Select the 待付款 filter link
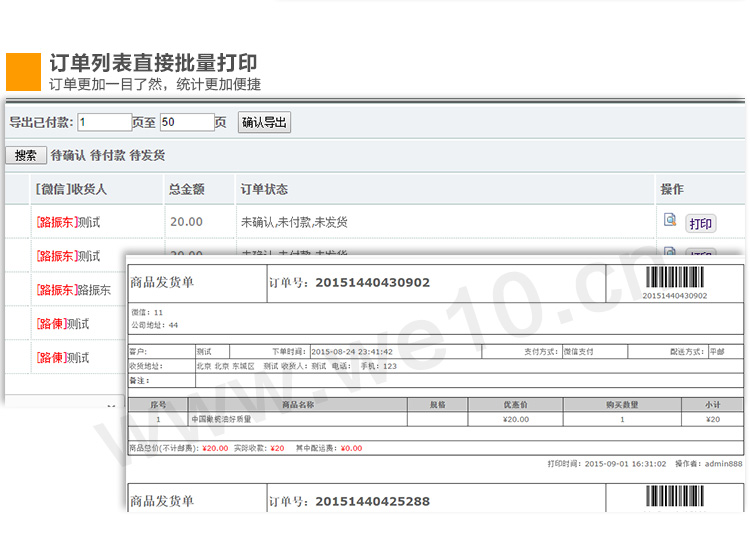This screenshot has width=750, height=558. (x=107, y=155)
